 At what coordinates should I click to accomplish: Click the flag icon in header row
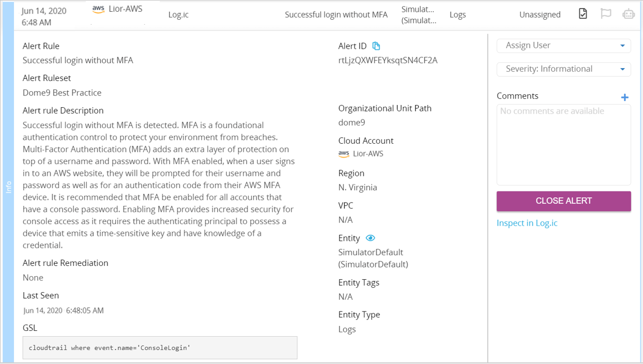605,14
